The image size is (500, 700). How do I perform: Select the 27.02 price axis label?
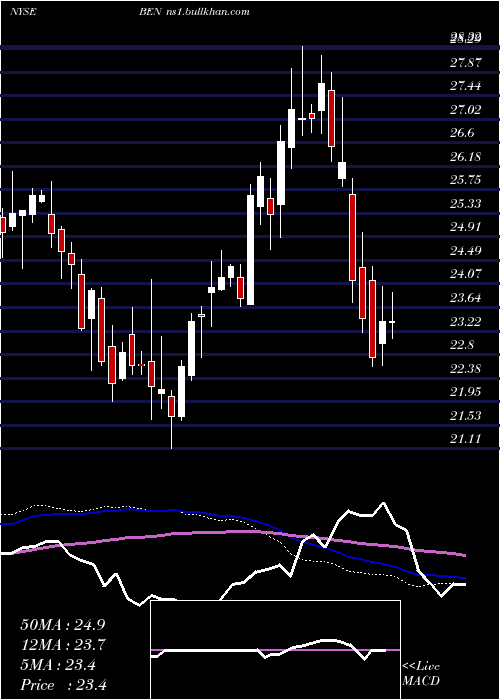[466, 109]
